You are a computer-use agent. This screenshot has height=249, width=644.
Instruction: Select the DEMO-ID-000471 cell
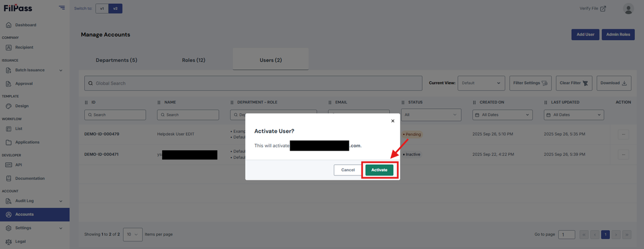101,154
